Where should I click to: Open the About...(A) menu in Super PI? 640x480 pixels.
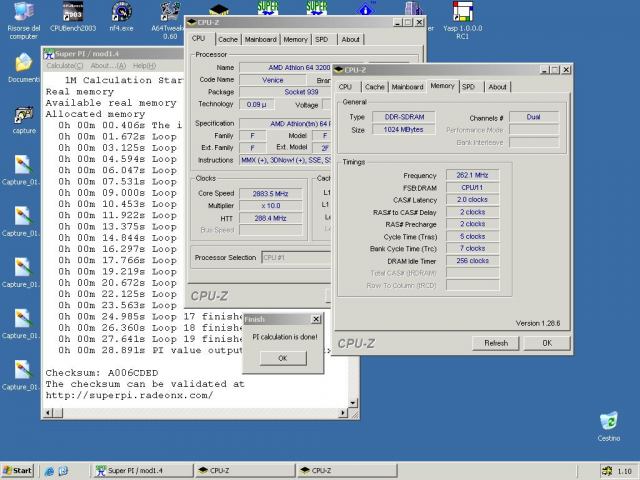108,66
